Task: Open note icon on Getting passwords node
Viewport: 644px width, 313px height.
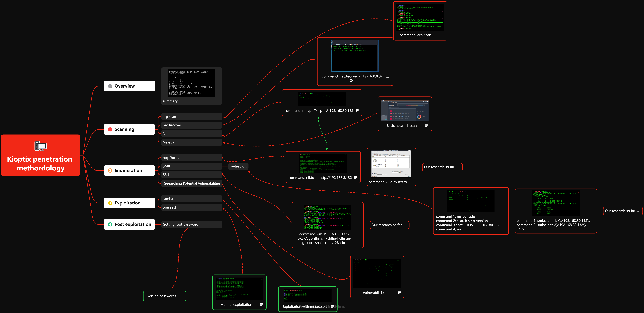Action: tap(181, 296)
